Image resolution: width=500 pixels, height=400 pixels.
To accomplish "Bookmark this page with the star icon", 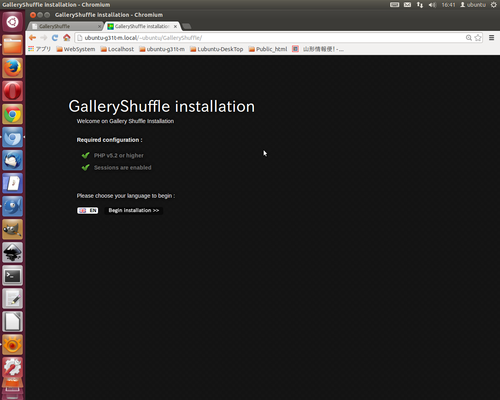I will click(478, 38).
